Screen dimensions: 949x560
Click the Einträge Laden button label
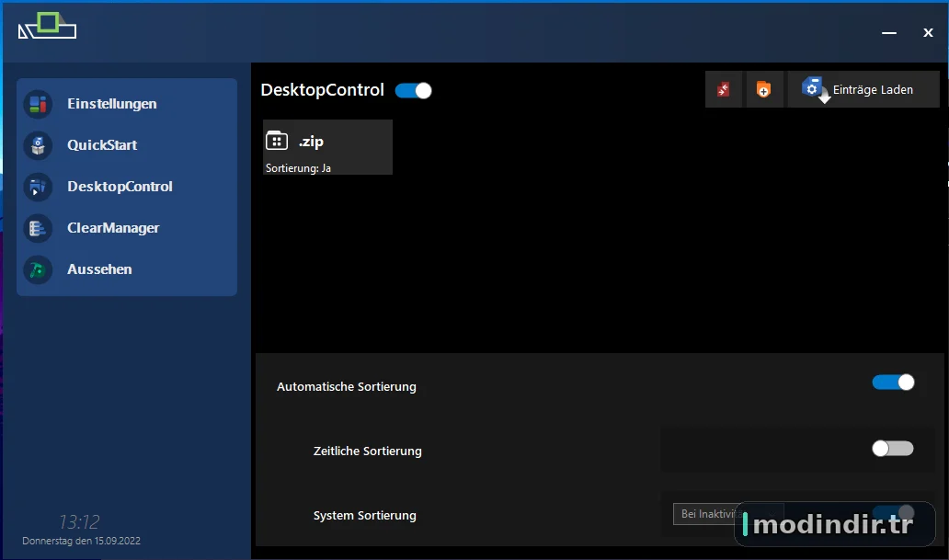click(873, 89)
